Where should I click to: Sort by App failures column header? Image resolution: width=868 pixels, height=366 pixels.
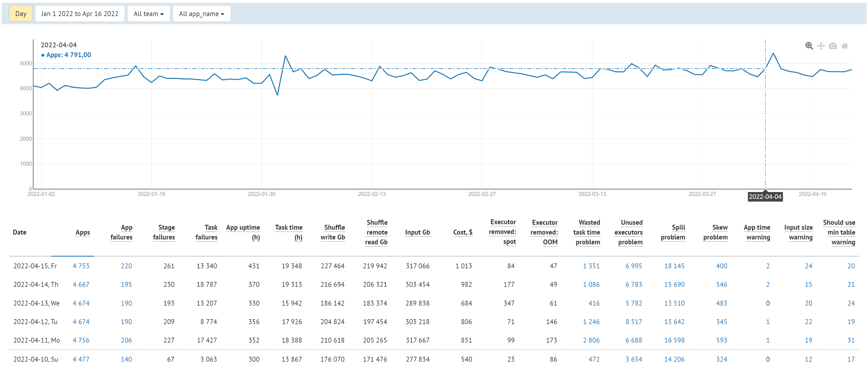122,232
